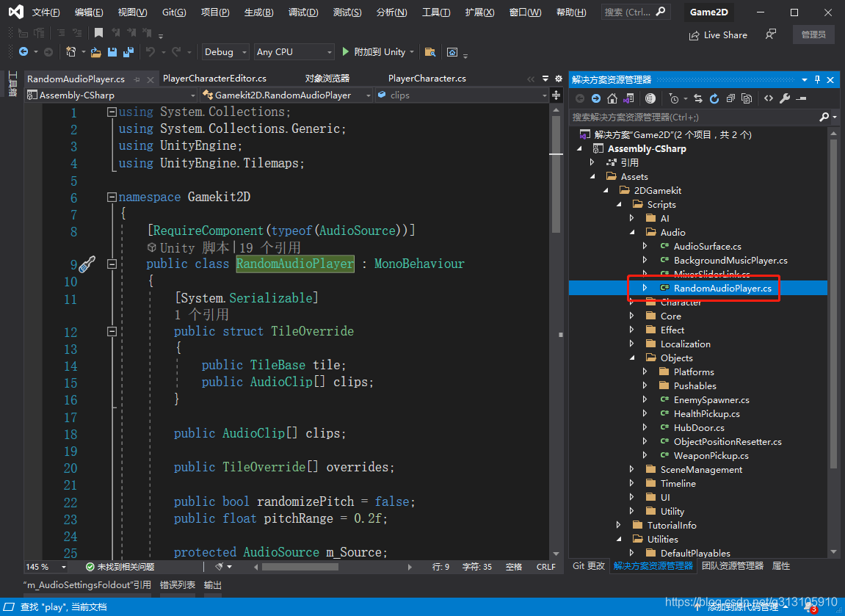
Task: Collapse the using directives outlining block
Action: click(112, 112)
